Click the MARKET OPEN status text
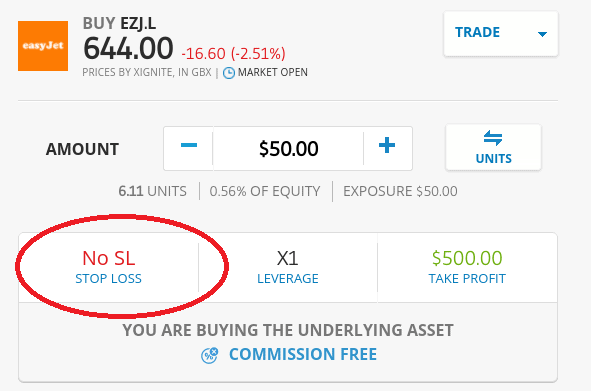The image size is (591, 391). 273,72
